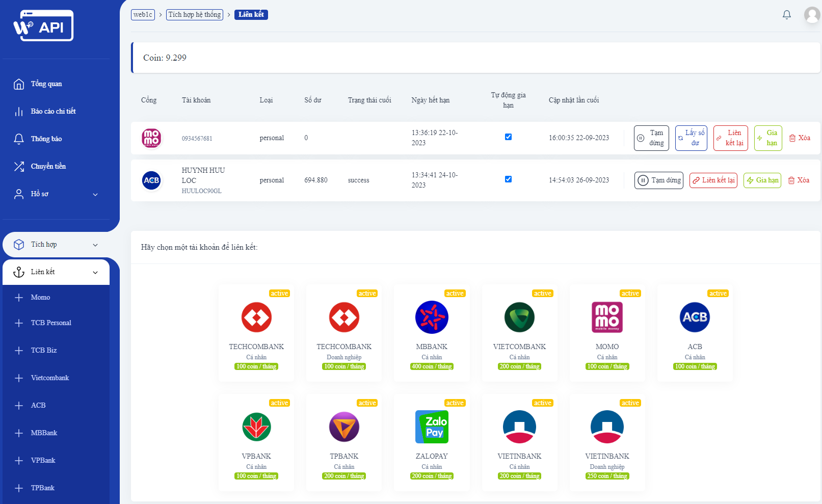The height and width of the screenshot is (504, 822).
Task: Collapse the Liên kết submenu chevron
Action: 95,273
